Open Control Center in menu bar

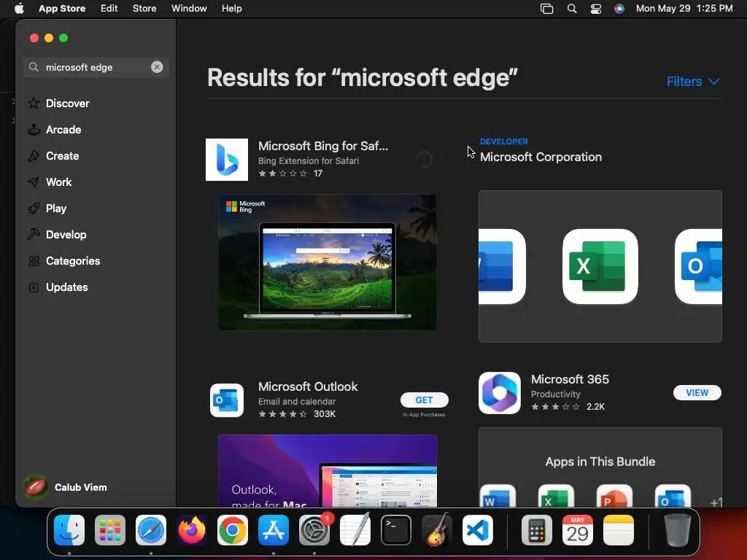595,9
